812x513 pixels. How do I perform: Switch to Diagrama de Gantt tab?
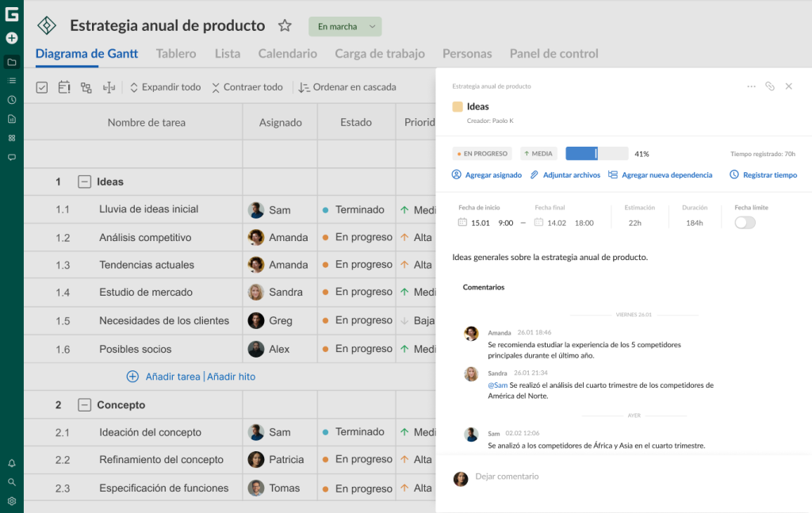86,54
